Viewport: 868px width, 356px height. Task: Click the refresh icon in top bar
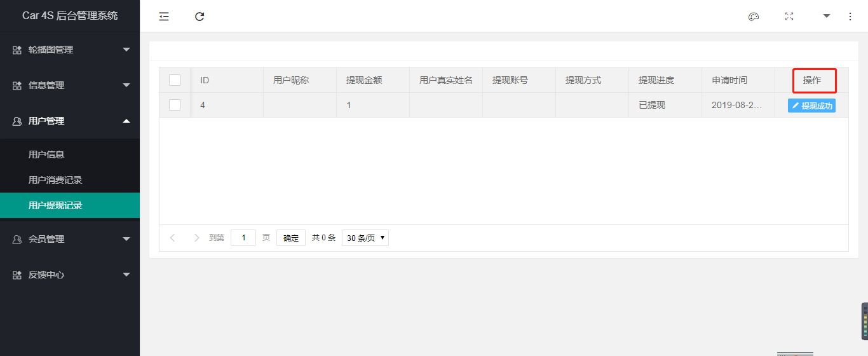pos(200,17)
